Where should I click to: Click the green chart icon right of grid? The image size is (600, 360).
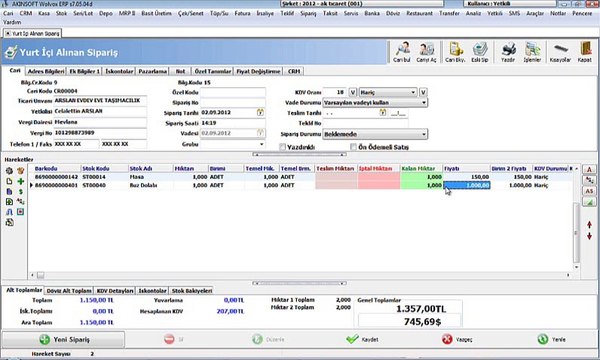(x=589, y=202)
